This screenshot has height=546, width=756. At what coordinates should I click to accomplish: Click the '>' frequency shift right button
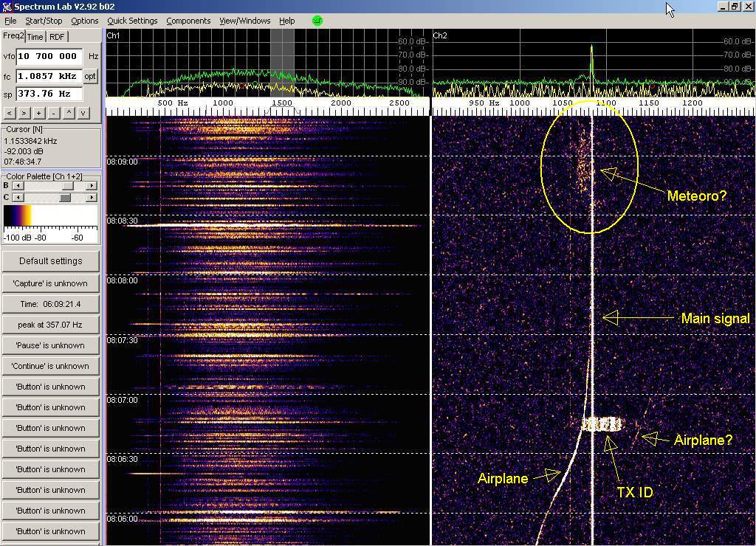point(24,113)
